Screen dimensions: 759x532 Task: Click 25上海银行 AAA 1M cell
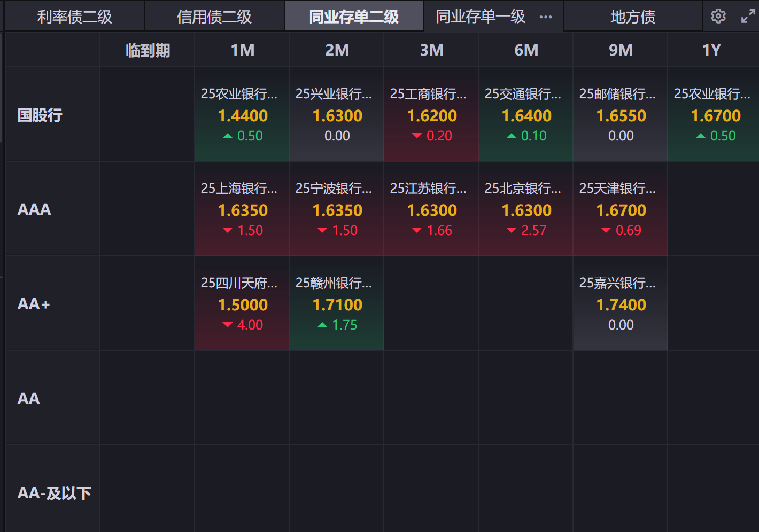[242, 209]
